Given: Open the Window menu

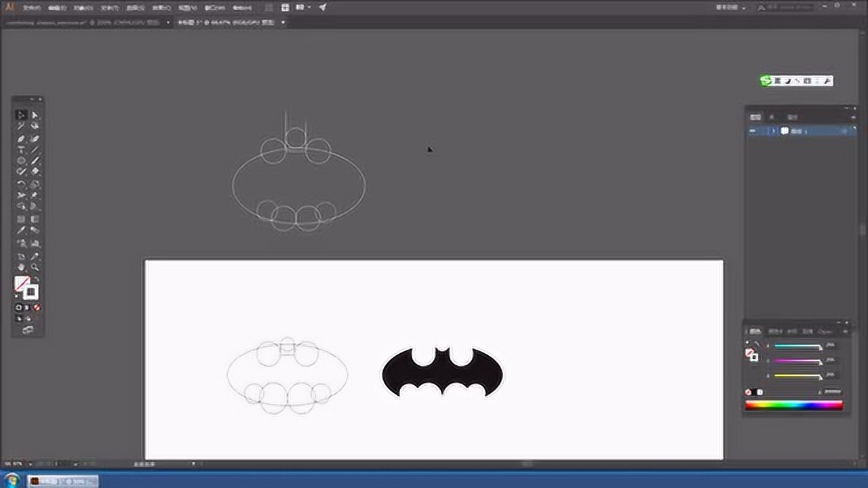Looking at the screenshot, I should click(215, 7).
